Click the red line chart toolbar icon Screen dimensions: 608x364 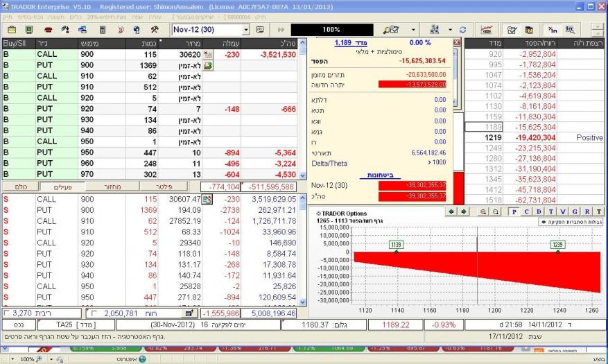pos(486,31)
